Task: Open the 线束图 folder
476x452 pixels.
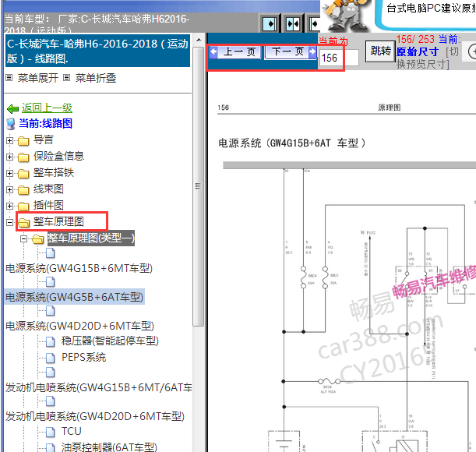Action: coord(48,189)
